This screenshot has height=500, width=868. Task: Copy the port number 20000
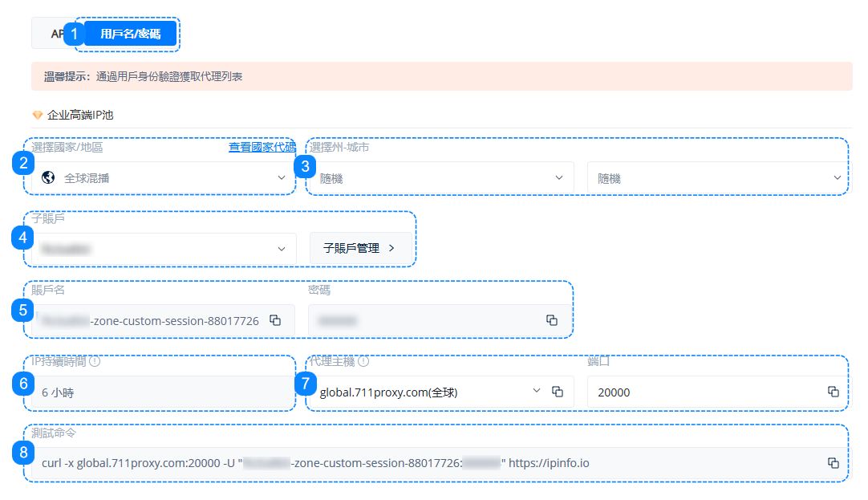click(x=833, y=392)
